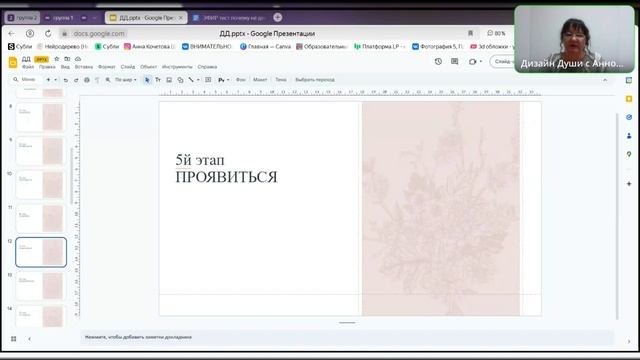Select slide 10 thumbnail
640x360 pixels.
(41, 185)
